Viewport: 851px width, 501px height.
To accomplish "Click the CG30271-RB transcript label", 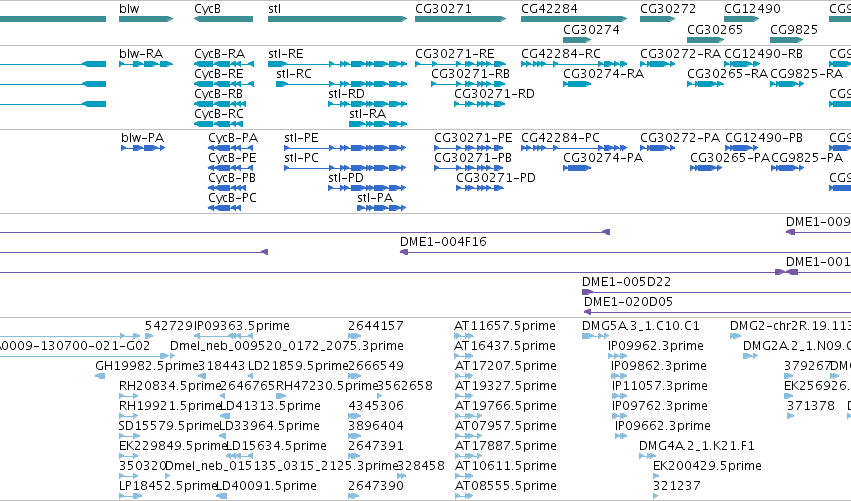I will coord(471,74).
